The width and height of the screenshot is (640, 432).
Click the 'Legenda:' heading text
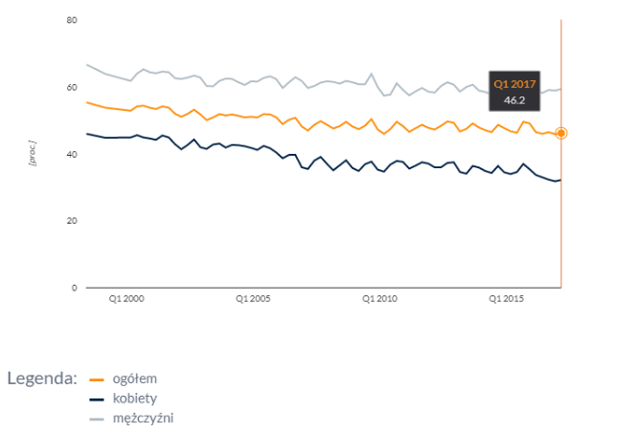tap(42, 379)
